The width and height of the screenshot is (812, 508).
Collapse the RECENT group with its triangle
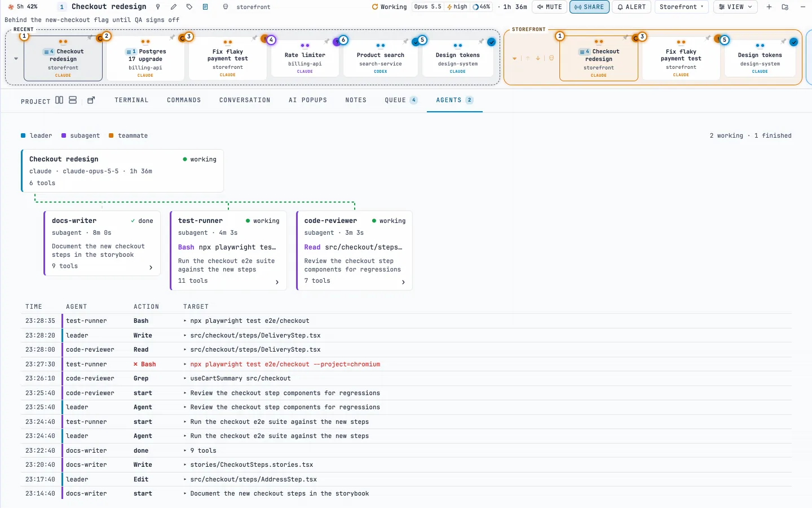pos(16,59)
